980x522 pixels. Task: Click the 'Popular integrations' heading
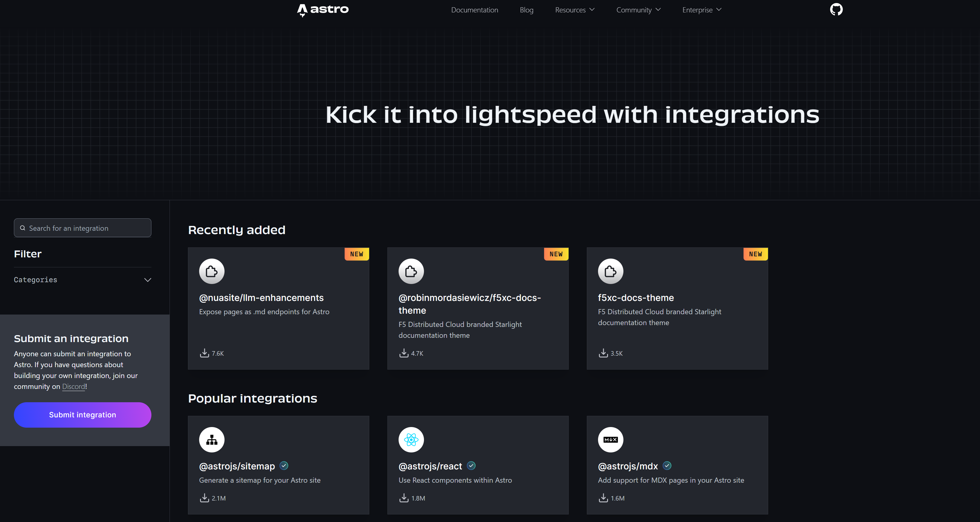click(x=252, y=398)
